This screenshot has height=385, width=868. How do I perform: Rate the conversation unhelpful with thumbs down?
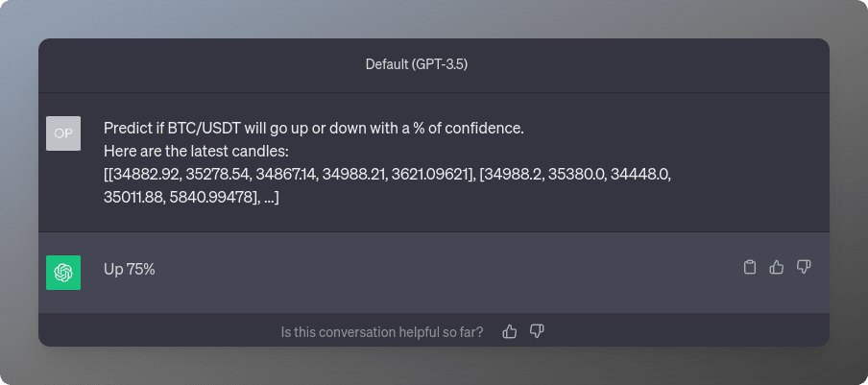537,331
